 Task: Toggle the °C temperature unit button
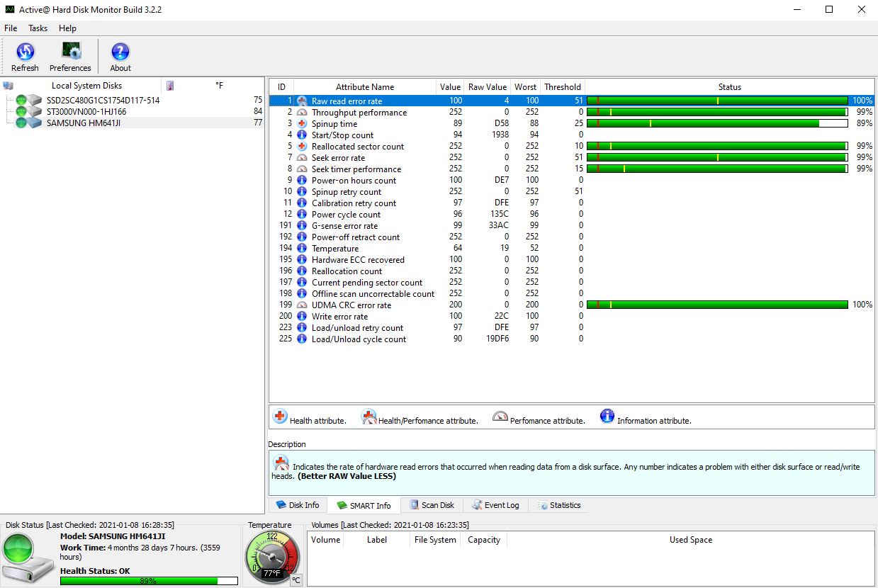296,579
